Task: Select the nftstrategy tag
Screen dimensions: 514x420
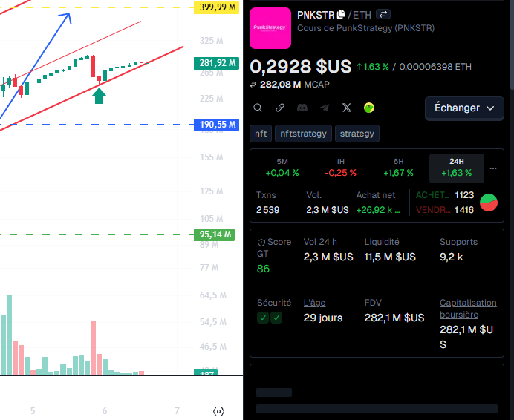Action: [x=303, y=134]
